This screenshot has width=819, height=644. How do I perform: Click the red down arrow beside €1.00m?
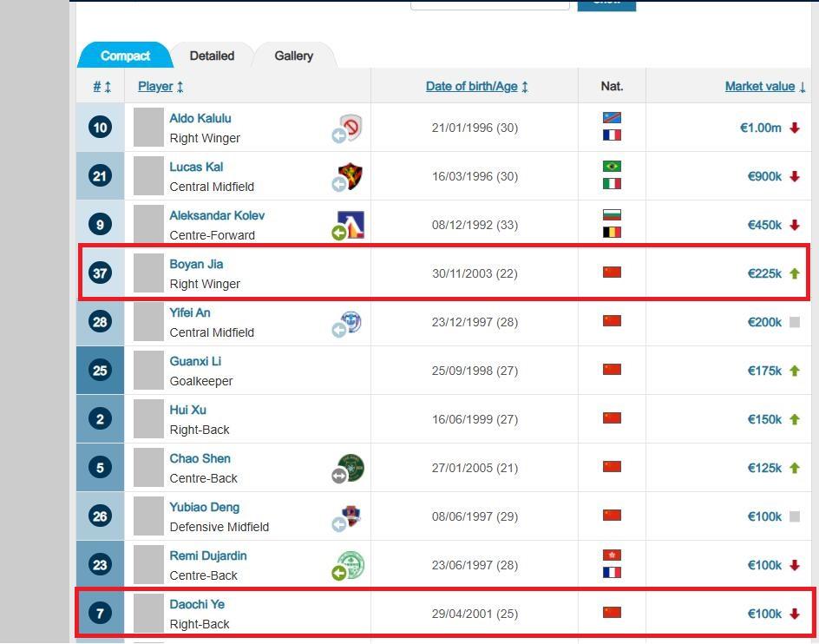click(795, 128)
